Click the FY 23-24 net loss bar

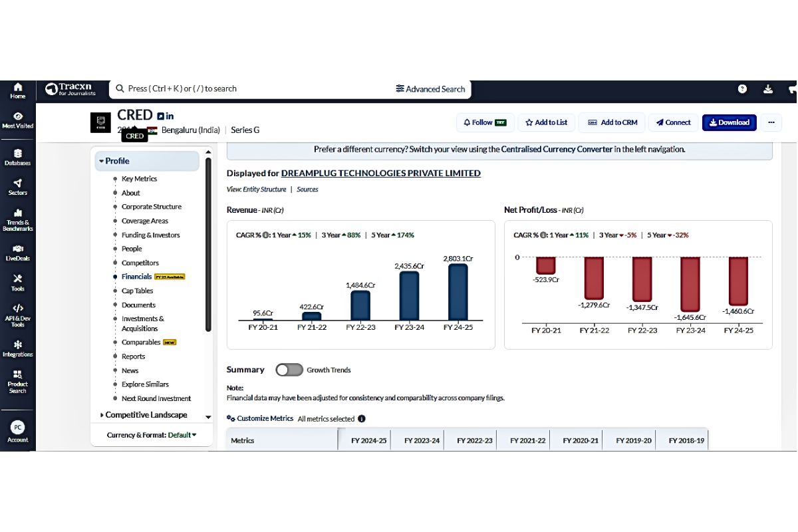[x=690, y=283]
